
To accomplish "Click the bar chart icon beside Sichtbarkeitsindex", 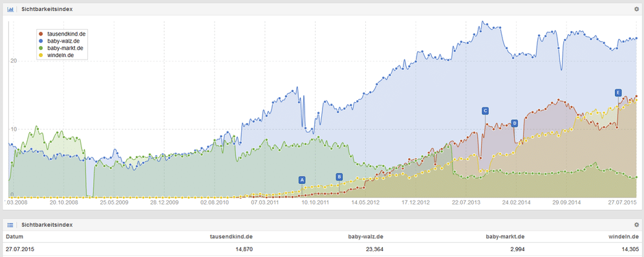I will [x=10, y=9].
